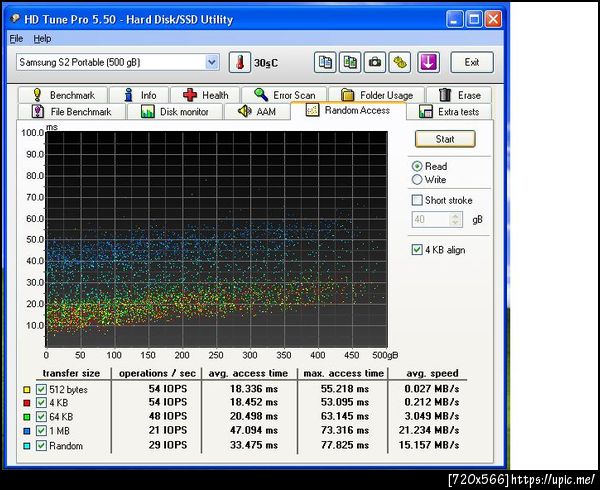
Task: Click the short stroke spinner arrows
Action: pos(455,219)
